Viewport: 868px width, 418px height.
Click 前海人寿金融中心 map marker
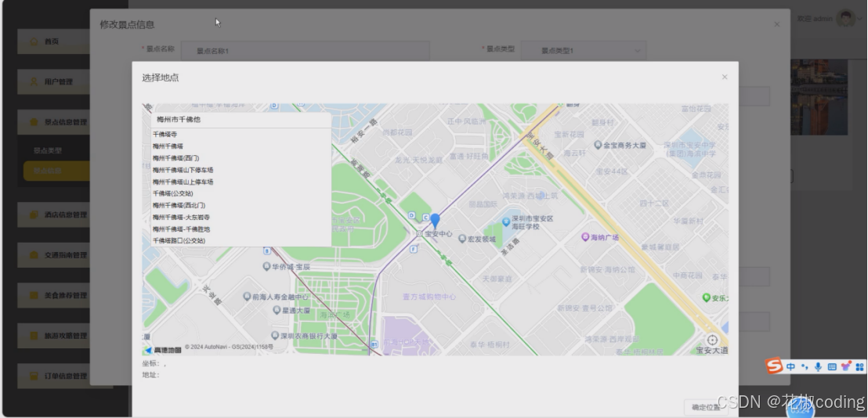[247, 297]
